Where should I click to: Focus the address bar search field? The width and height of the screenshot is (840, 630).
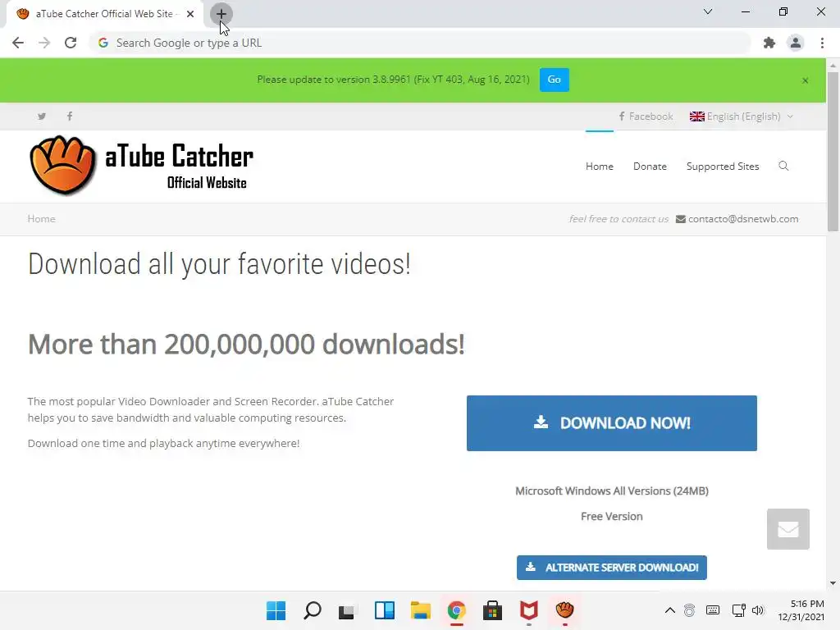coord(420,43)
